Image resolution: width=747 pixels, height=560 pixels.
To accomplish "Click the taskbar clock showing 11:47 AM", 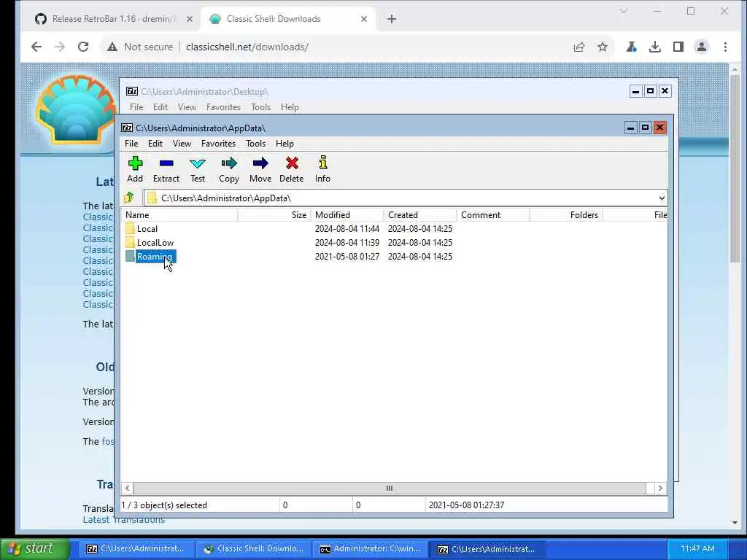I will point(697,548).
